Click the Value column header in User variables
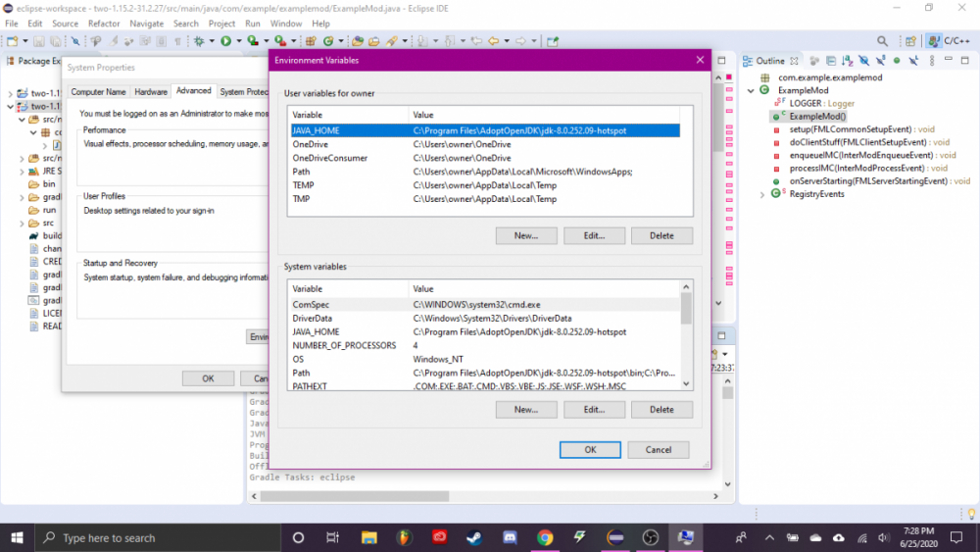The image size is (980, 552). [x=544, y=115]
